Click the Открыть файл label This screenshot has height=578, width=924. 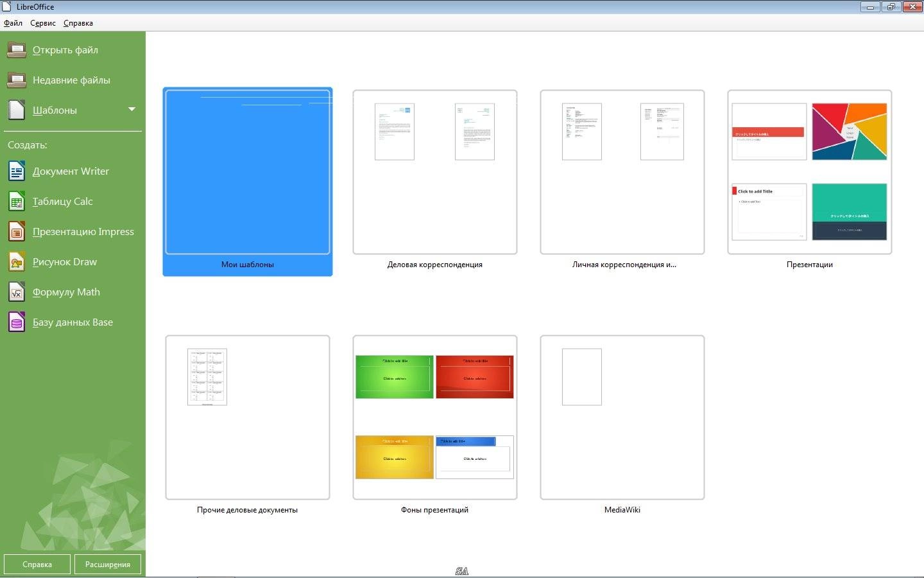coord(65,50)
